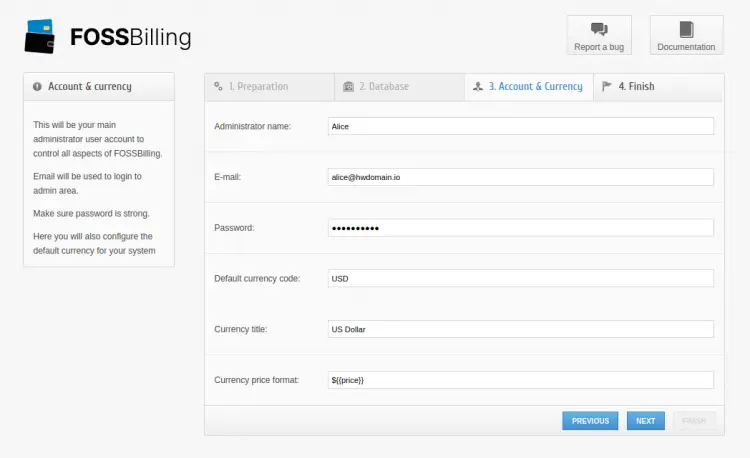Click the 'Currency price format:' label
Screen dimensions: 750x458
[x=257, y=380]
